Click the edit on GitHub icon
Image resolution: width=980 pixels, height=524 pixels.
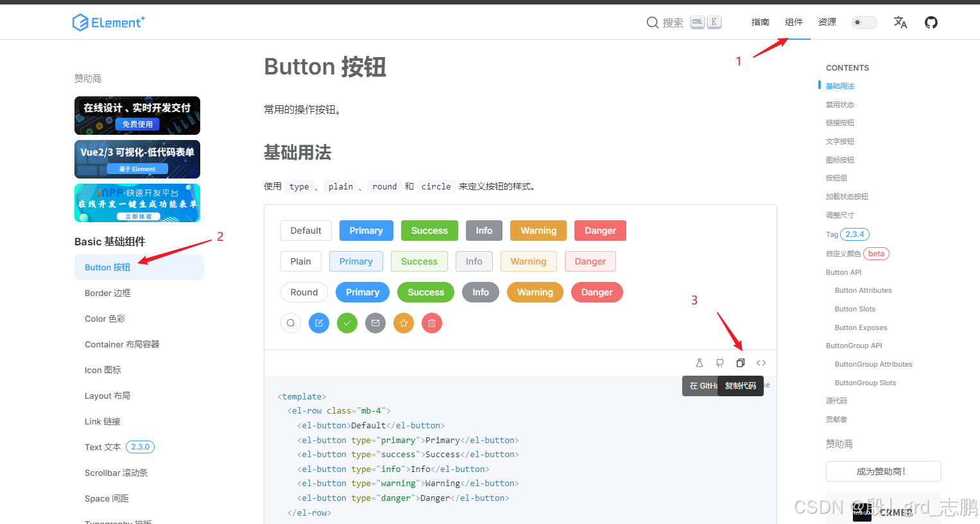click(x=720, y=363)
